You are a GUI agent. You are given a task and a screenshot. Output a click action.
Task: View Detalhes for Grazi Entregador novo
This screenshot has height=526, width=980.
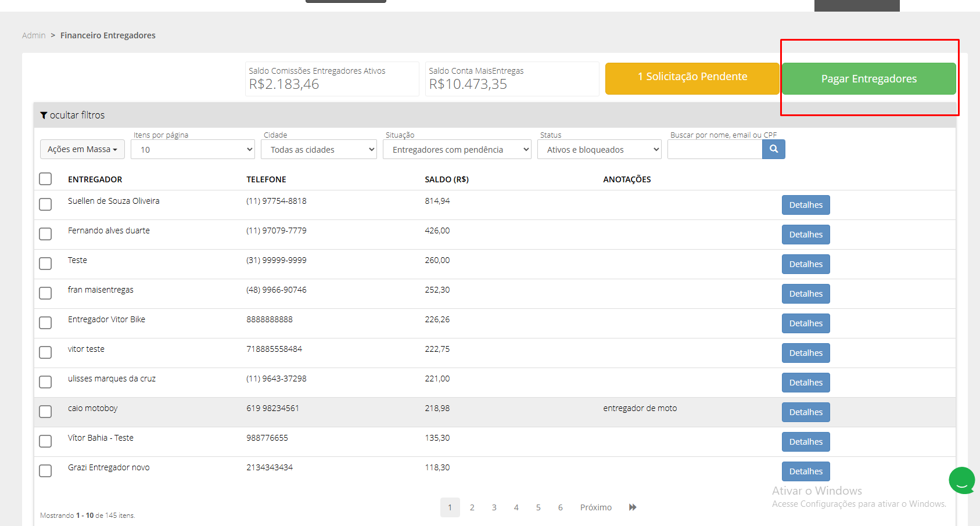point(806,471)
